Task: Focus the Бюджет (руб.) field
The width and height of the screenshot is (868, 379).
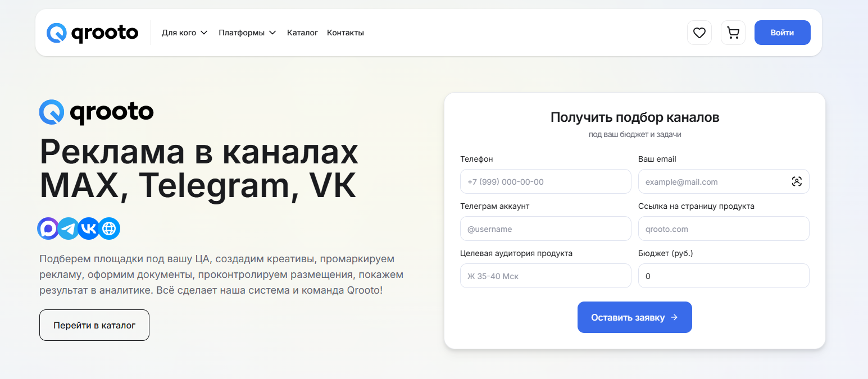Action: [x=724, y=276]
